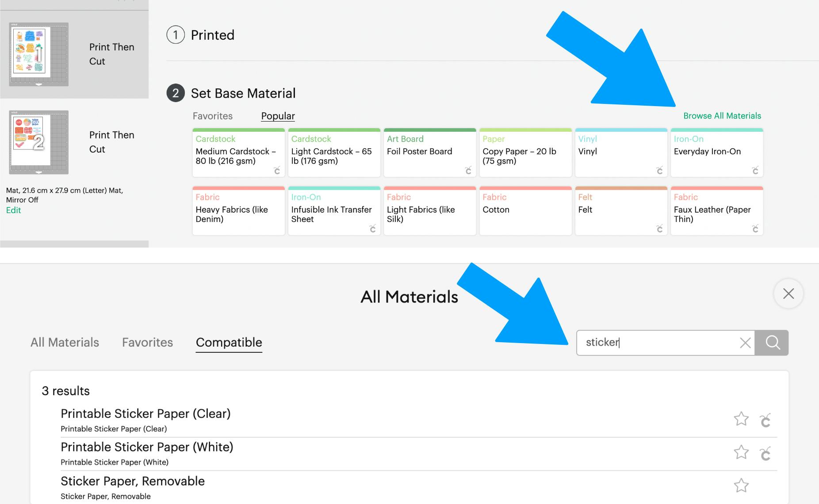Click the search magnifying glass button
This screenshot has height=504, width=819.
pos(772,343)
